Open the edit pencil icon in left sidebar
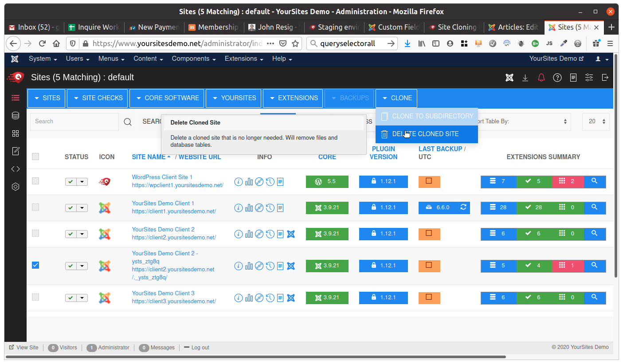Viewport: 623px width, 364px height. pos(16,151)
